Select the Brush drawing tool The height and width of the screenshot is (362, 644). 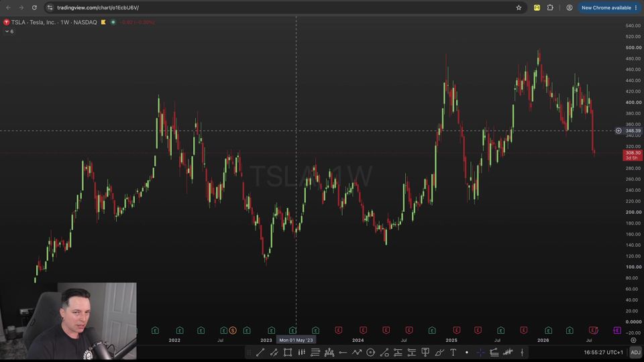439,352
